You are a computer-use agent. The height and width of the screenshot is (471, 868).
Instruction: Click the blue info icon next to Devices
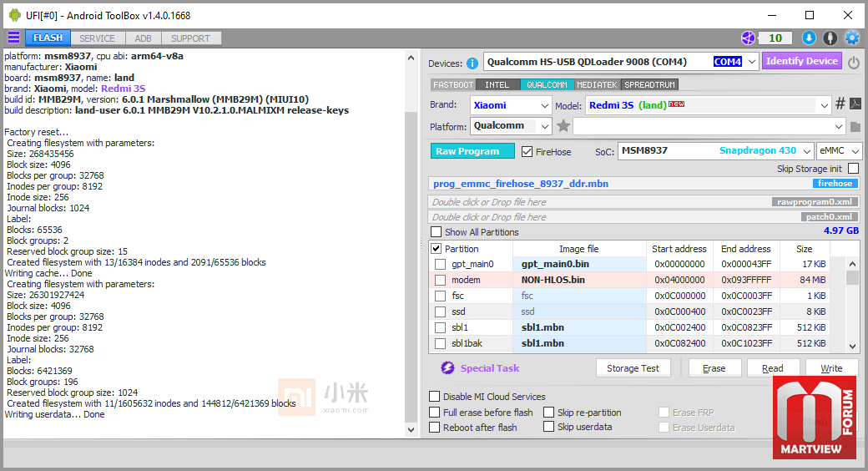(x=472, y=63)
